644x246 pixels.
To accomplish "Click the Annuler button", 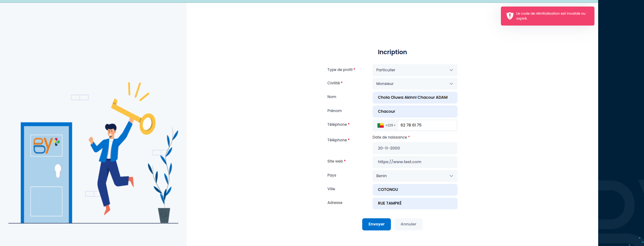I will [408, 224].
